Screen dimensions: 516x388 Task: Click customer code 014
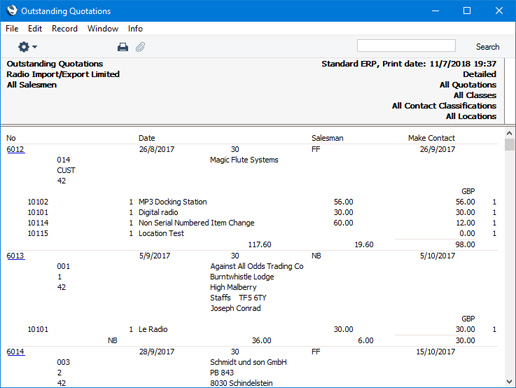click(63, 160)
